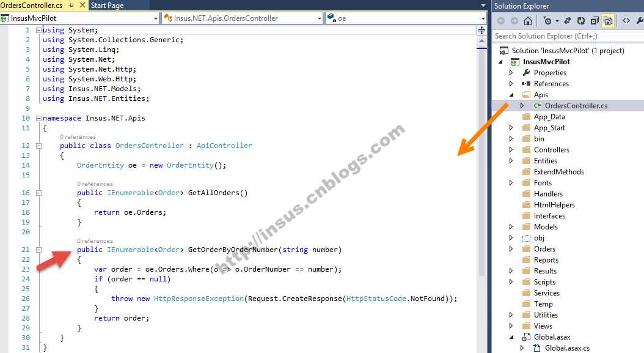The image size is (644, 353).
Task: Select the Entities folder
Action: [x=546, y=161]
